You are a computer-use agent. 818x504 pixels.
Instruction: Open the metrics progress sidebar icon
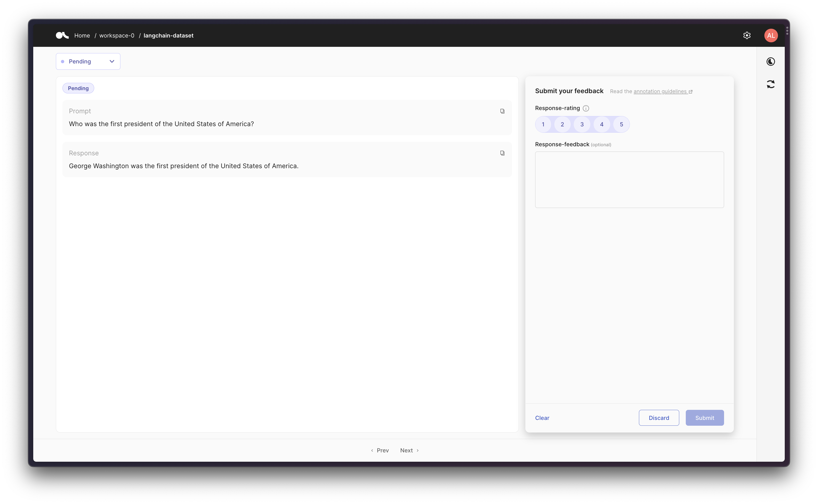point(770,62)
